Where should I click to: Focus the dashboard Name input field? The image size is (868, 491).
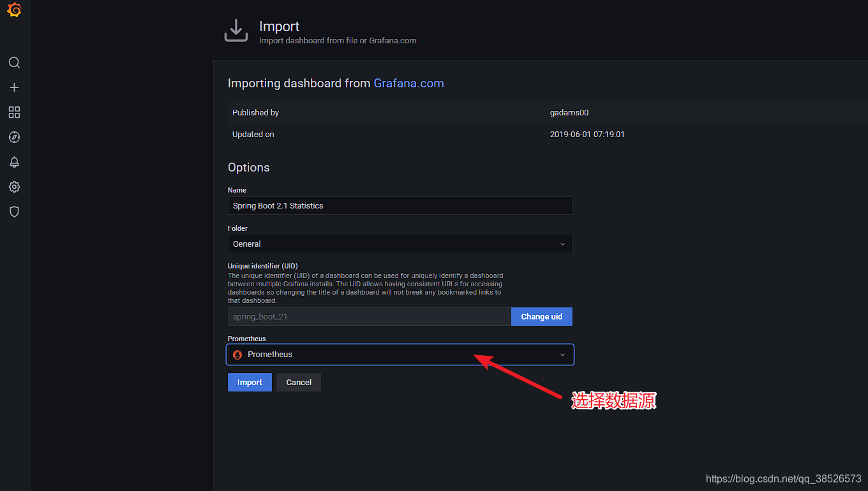[x=400, y=206]
